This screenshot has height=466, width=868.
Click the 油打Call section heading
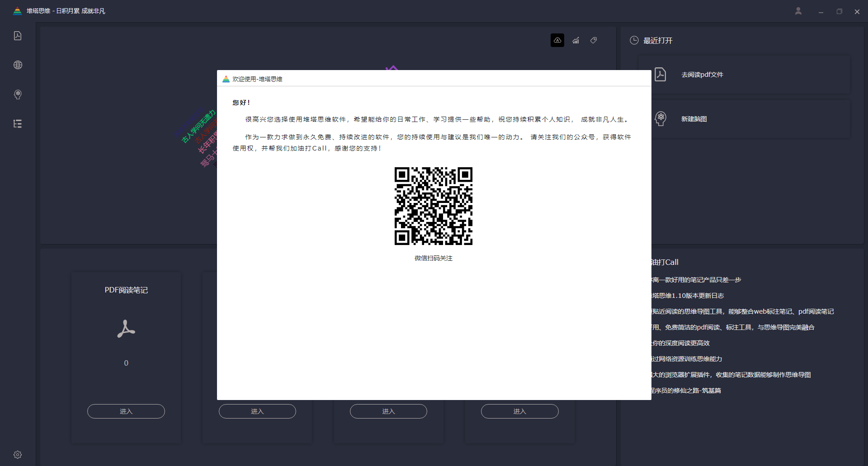click(665, 262)
